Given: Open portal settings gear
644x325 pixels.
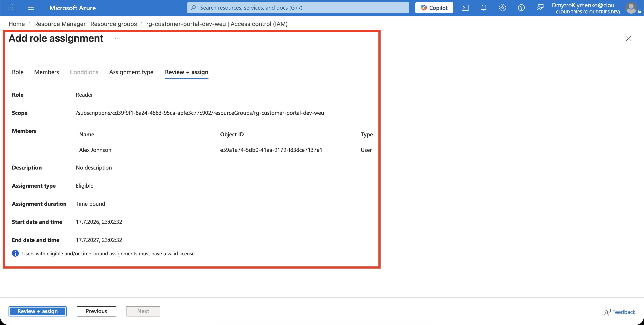Looking at the screenshot, I should click(x=502, y=8).
